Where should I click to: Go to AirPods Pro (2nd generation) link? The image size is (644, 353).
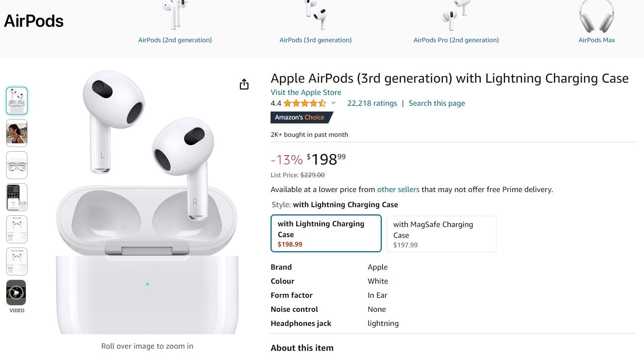coord(456,40)
